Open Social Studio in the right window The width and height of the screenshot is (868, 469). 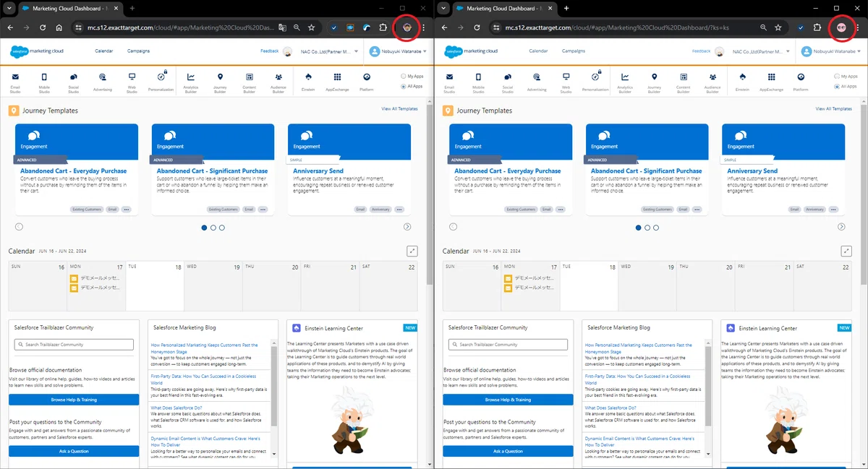[507, 82]
